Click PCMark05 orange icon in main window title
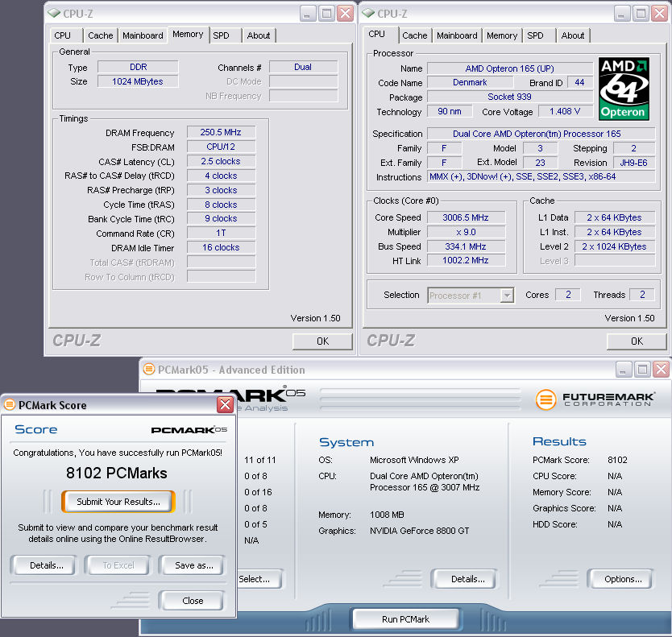672x637 pixels. 149,369
